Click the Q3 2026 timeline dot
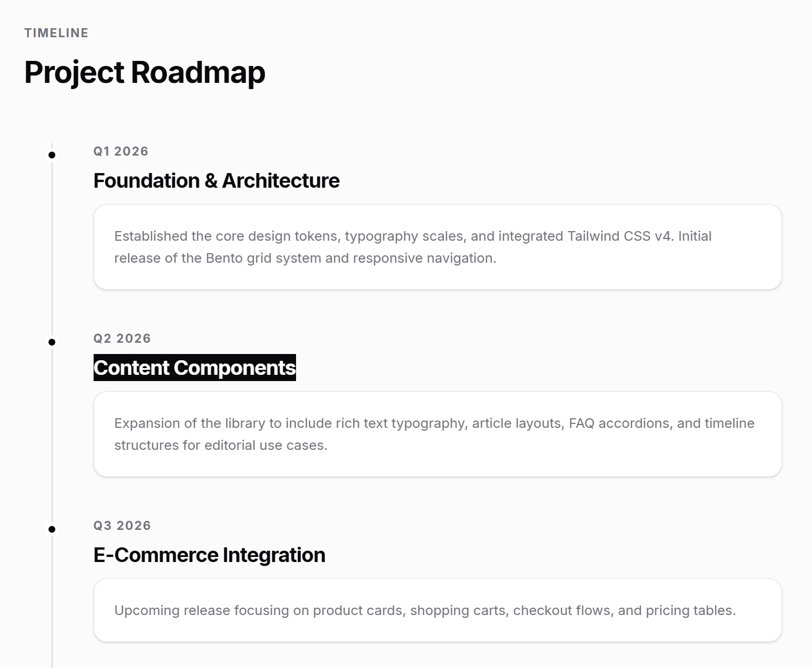The width and height of the screenshot is (812, 668). (x=52, y=529)
